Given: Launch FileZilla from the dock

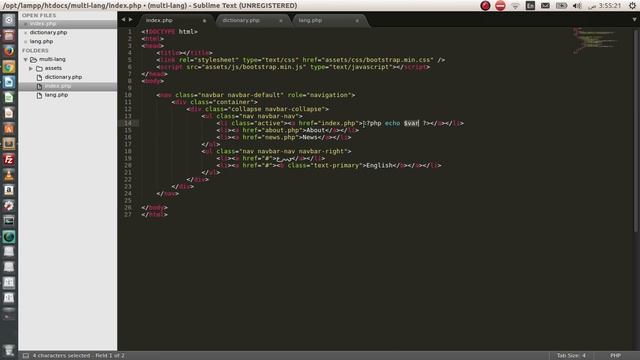Looking at the screenshot, I should tap(9, 160).
